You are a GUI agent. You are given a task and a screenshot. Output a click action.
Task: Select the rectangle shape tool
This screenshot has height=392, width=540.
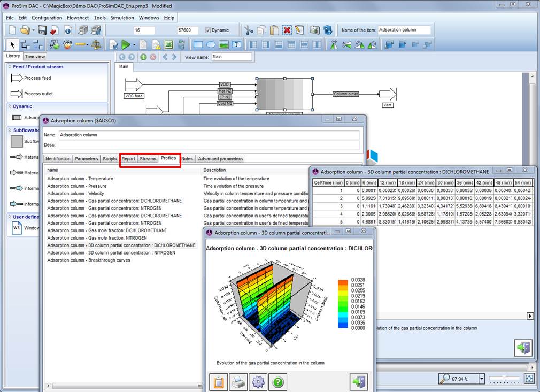tap(198, 44)
